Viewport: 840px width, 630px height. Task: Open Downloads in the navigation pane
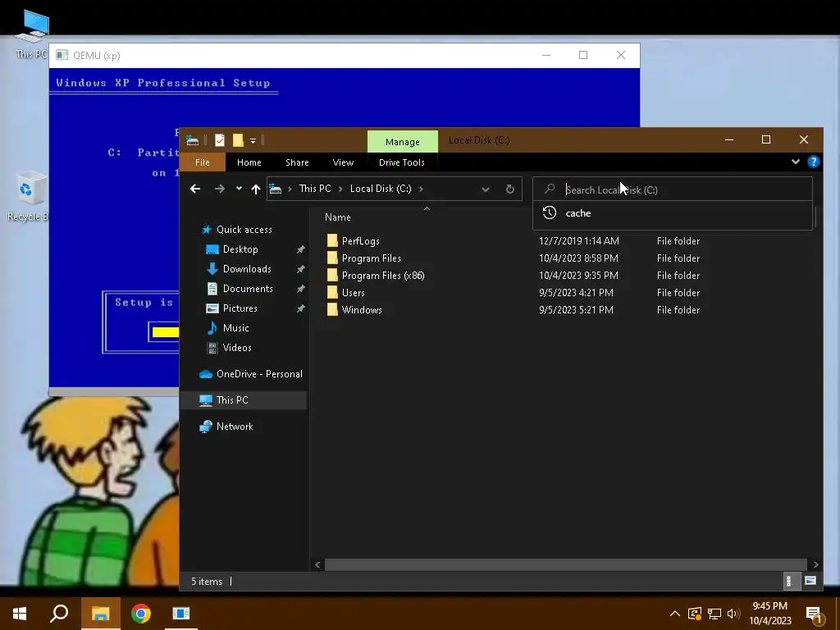(247, 269)
